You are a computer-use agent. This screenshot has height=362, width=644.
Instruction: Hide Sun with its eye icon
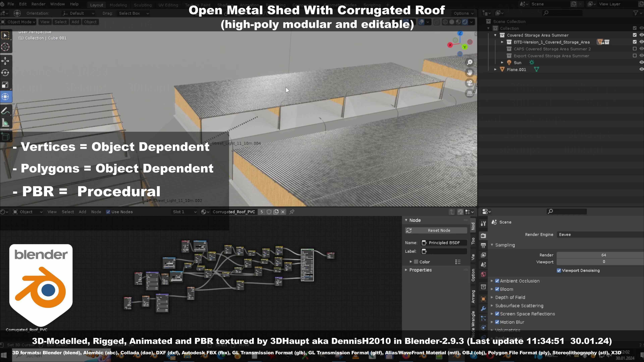641,63
